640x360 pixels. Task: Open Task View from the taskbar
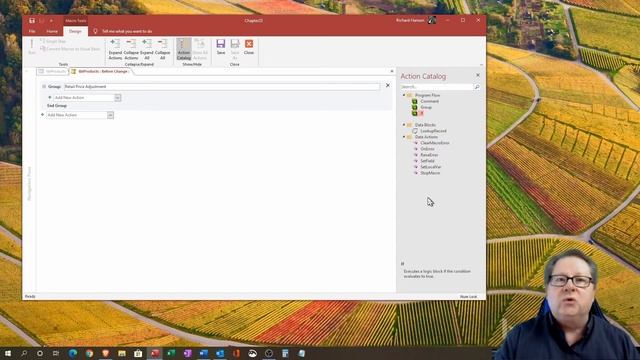click(x=56, y=353)
